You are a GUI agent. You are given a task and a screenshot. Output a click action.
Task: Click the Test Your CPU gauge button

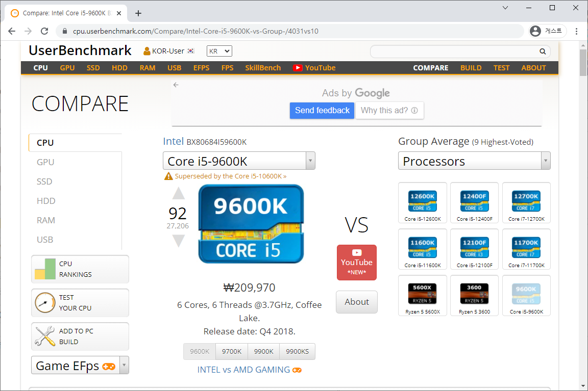click(x=80, y=303)
